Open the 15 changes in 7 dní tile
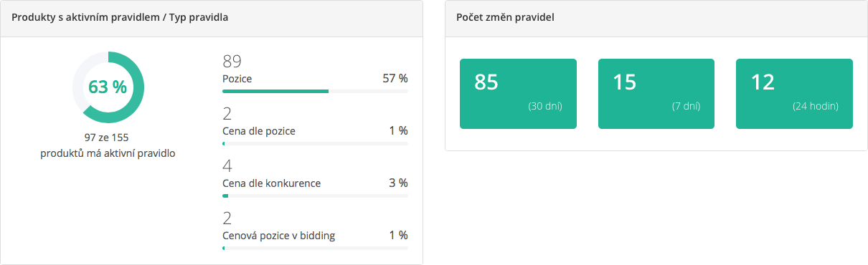Image resolution: width=868 pixels, height=265 pixels. (x=656, y=94)
